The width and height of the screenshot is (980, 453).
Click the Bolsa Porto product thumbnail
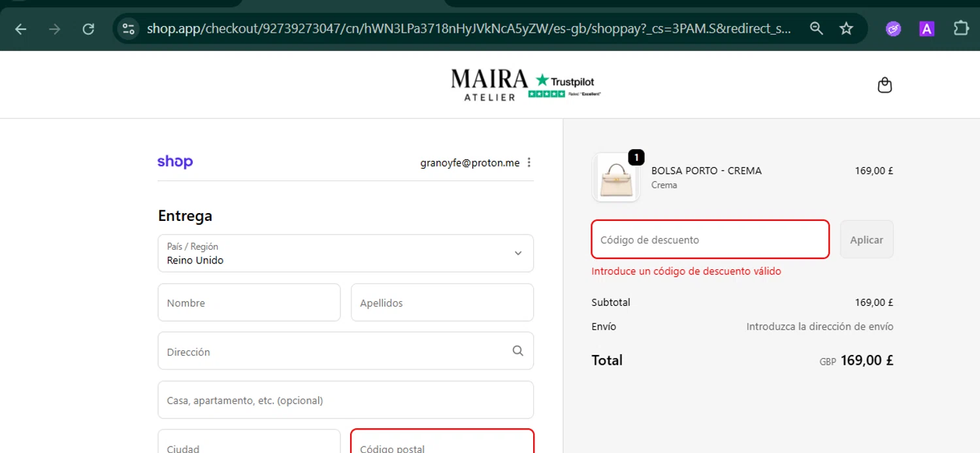coord(616,177)
